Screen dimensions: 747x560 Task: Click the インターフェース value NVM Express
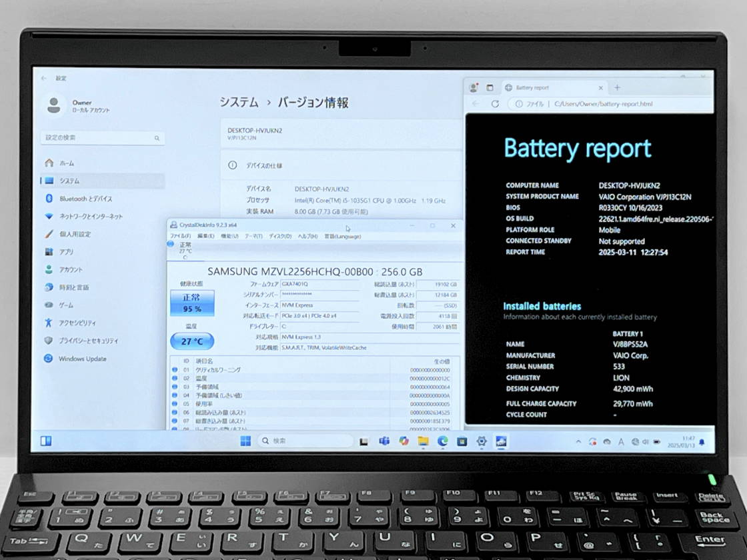pyautogui.click(x=319, y=305)
